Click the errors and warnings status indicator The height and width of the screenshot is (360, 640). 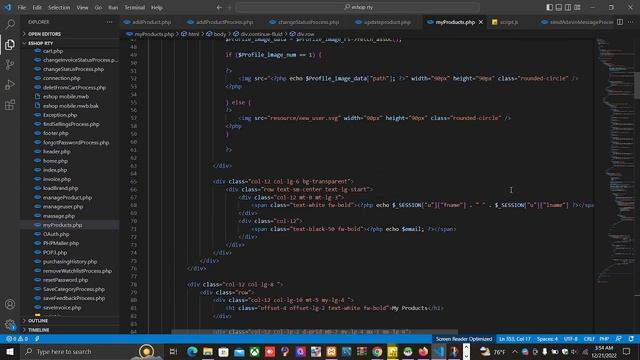(x=17, y=339)
